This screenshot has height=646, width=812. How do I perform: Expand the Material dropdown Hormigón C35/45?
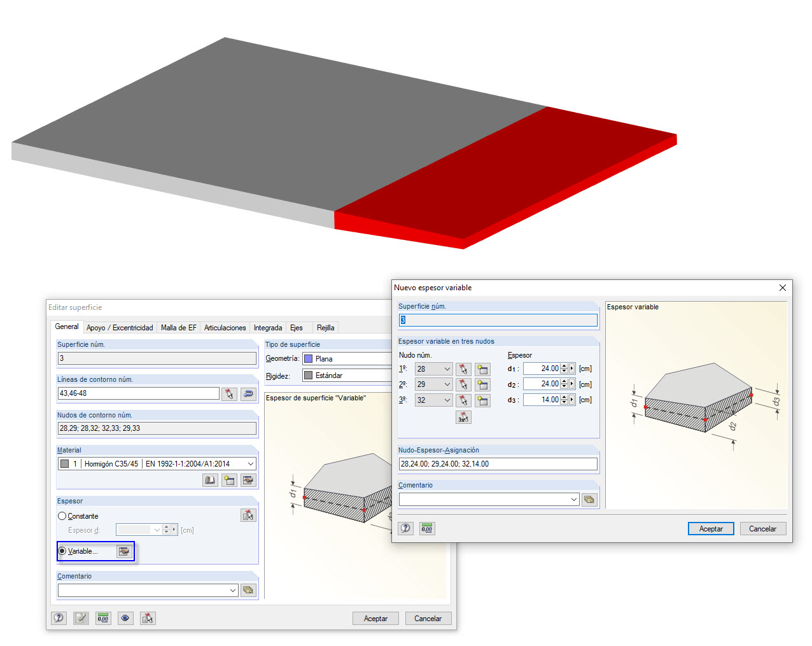(x=251, y=464)
